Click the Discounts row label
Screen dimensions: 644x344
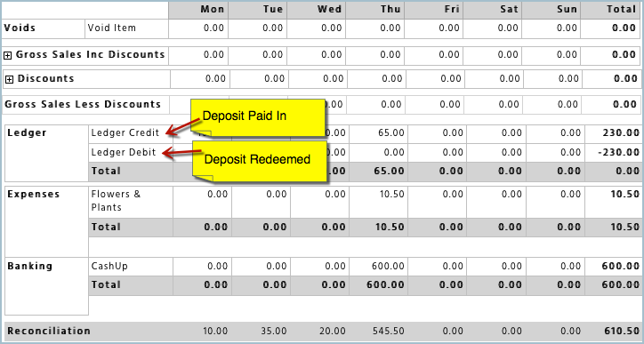pos(45,78)
